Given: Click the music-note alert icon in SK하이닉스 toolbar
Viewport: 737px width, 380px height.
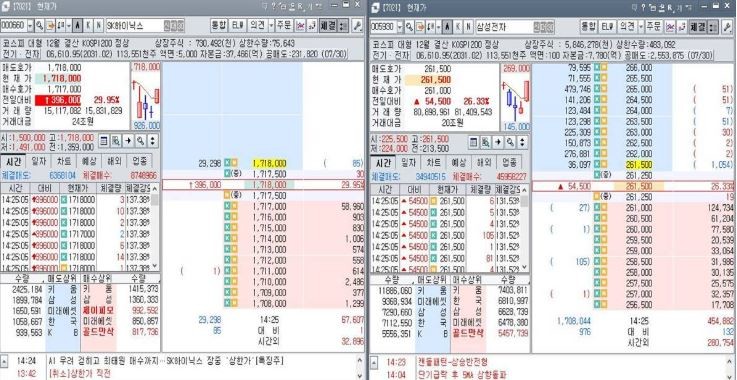Looking at the screenshot, I should [312, 25].
